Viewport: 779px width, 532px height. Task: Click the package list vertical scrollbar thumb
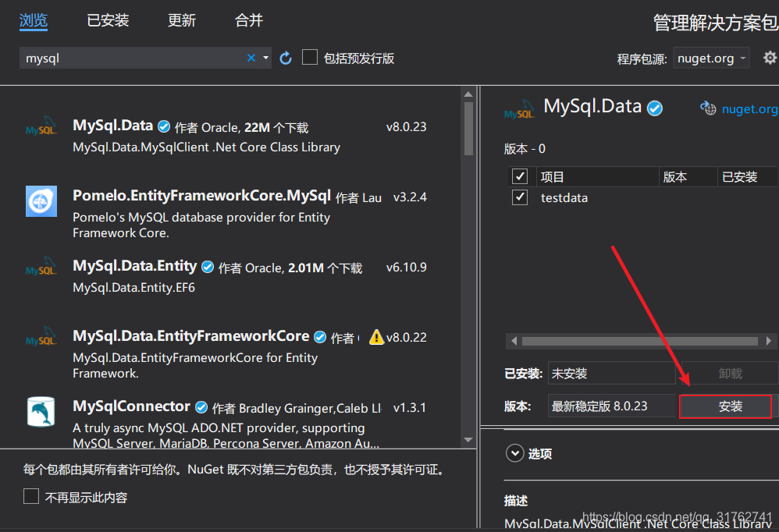pyautogui.click(x=468, y=129)
